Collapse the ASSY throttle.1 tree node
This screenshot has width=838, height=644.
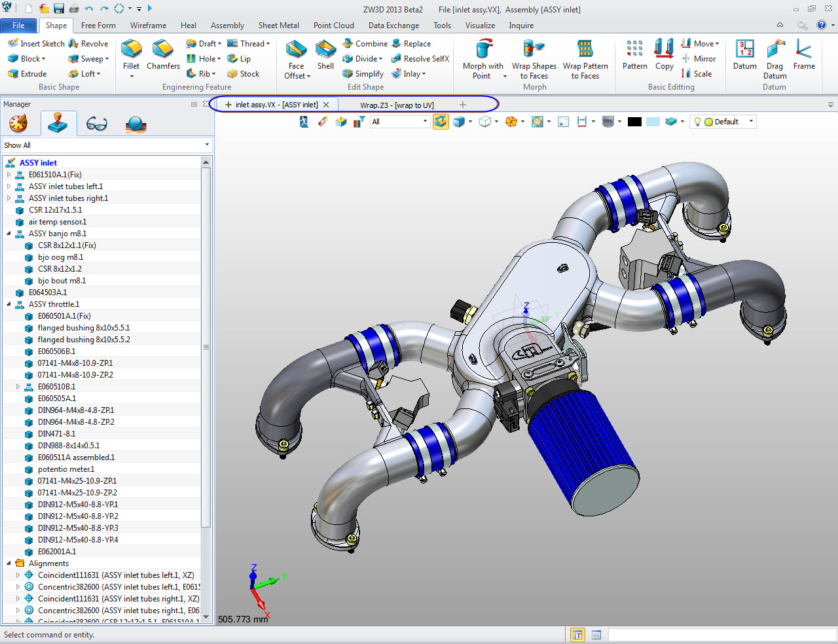[x=9, y=304]
